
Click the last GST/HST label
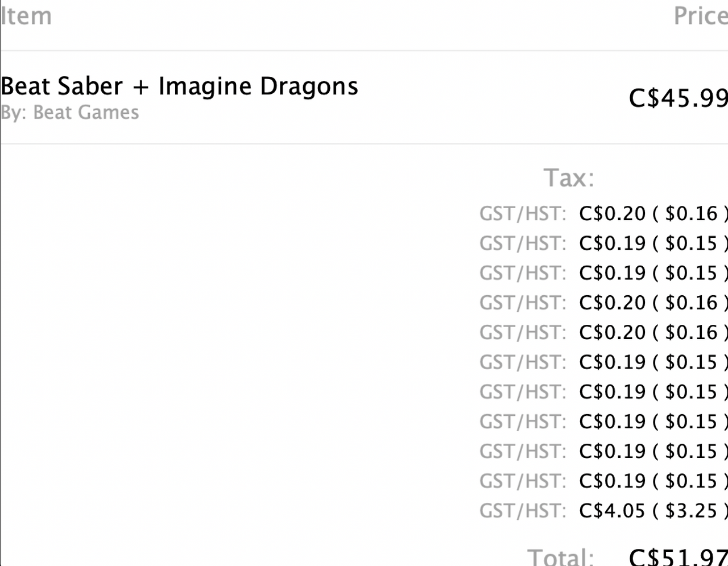click(x=523, y=511)
